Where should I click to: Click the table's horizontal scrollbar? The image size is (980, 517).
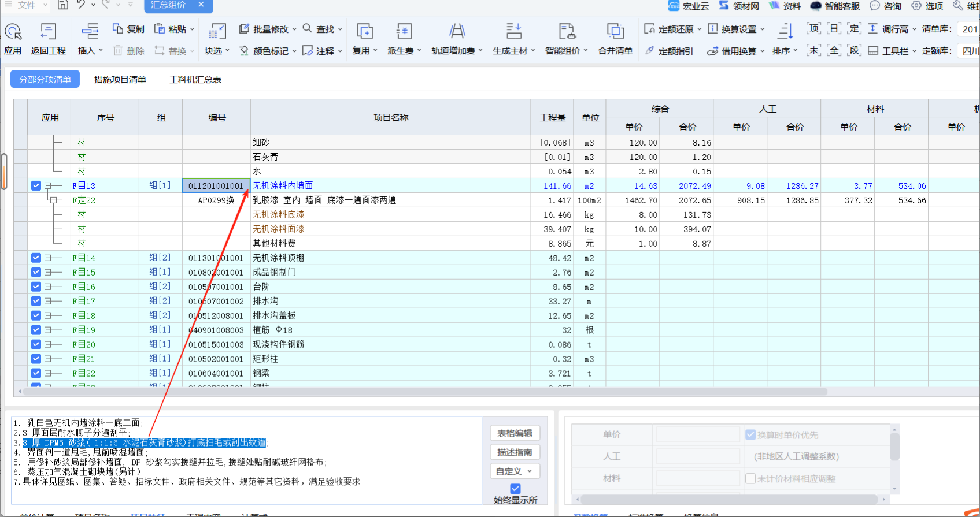click(425, 392)
